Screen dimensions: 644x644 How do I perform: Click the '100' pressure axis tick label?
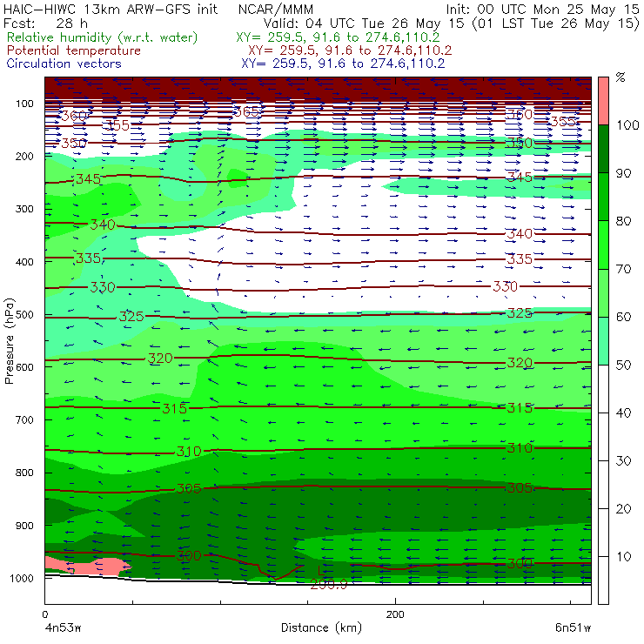point(24,104)
